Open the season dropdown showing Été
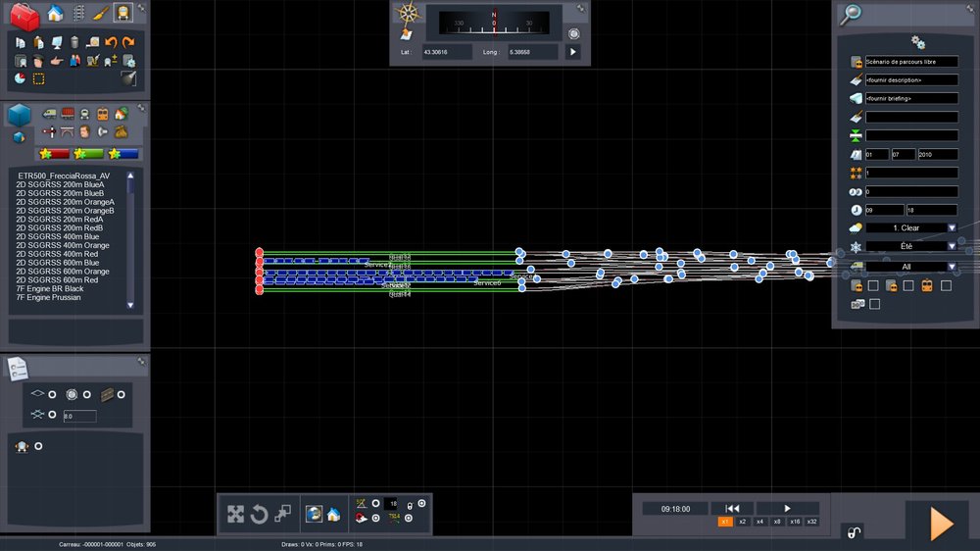 tap(951, 246)
